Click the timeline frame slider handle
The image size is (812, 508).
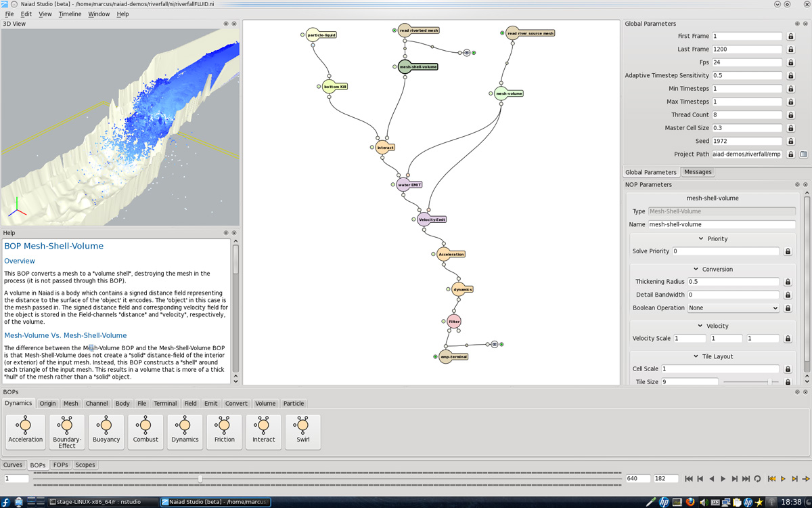point(200,479)
